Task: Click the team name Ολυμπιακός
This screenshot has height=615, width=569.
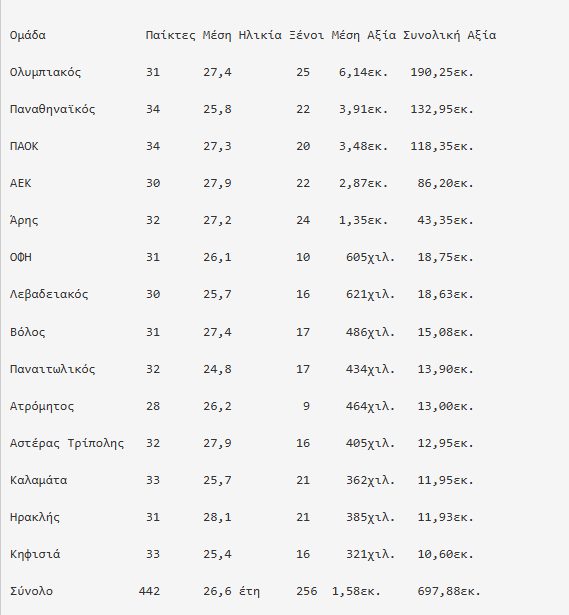Action: [45, 73]
